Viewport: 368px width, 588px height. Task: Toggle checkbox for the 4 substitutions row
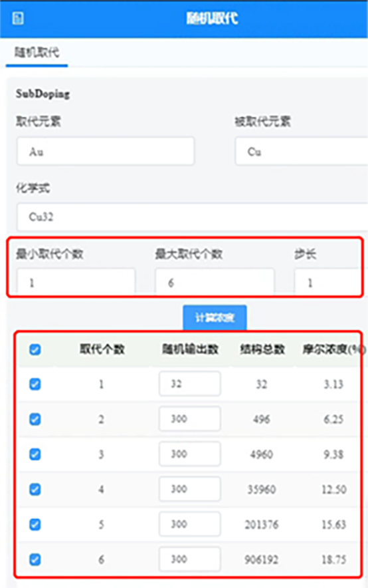pyautogui.click(x=35, y=489)
